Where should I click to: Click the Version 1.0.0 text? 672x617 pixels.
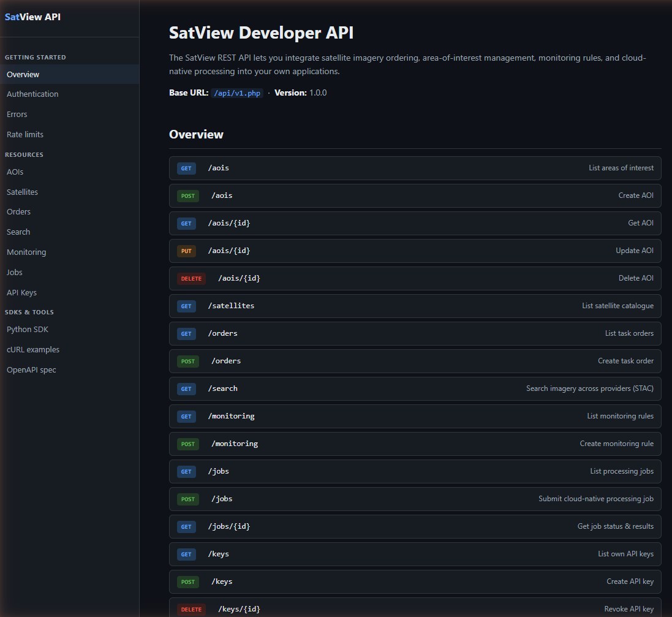click(x=300, y=93)
